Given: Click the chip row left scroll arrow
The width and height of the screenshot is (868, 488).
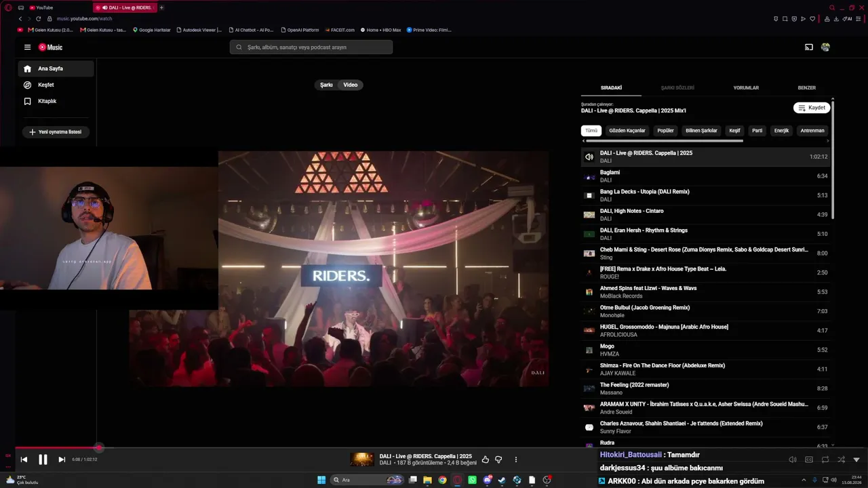Looking at the screenshot, I should [583, 141].
